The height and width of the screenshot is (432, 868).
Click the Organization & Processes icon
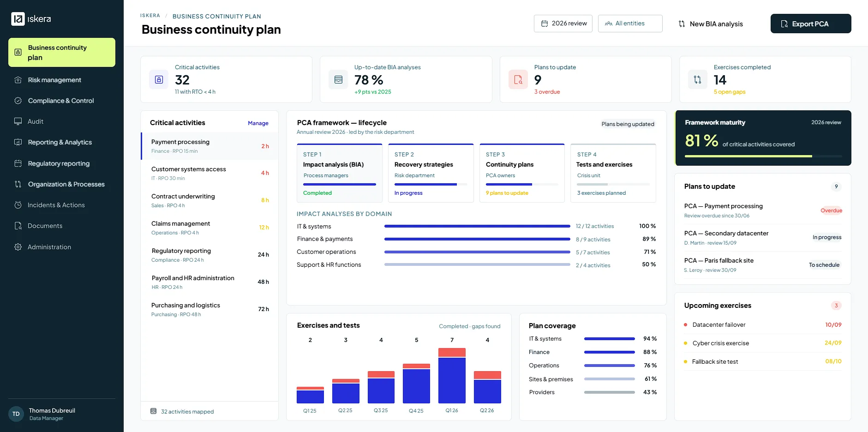tap(18, 184)
